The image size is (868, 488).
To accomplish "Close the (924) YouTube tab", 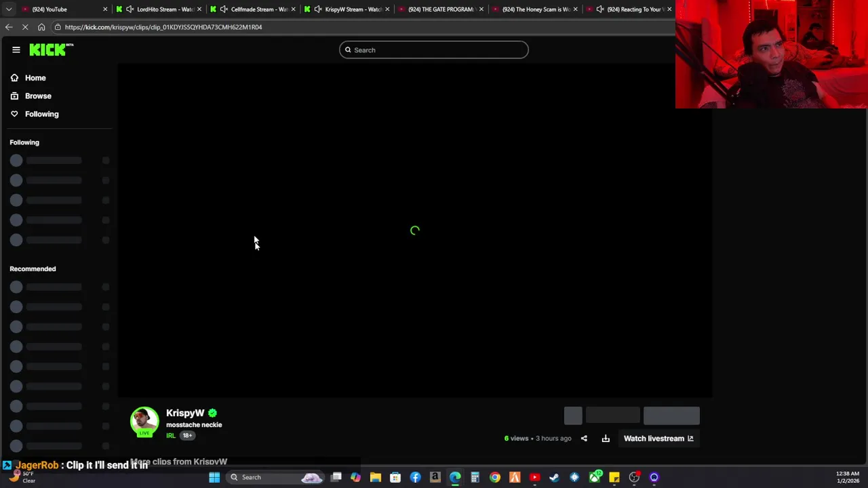I will [x=105, y=9].
